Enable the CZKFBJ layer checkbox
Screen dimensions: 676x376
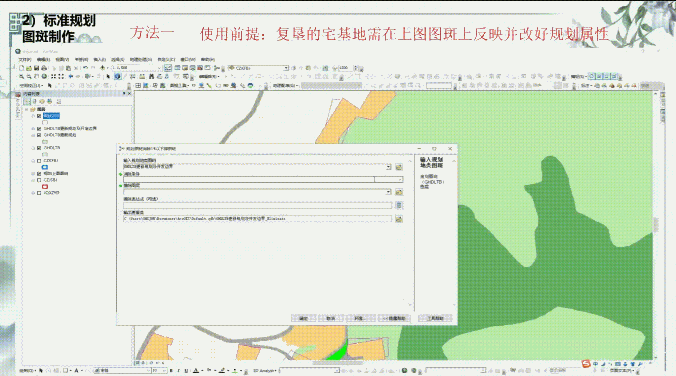pos(39,161)
